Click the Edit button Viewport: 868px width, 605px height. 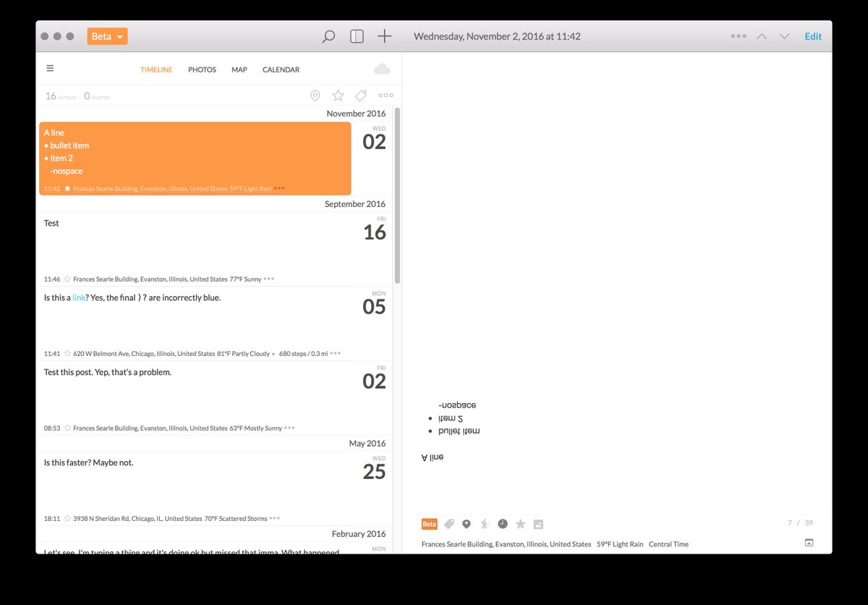(813, 36)
